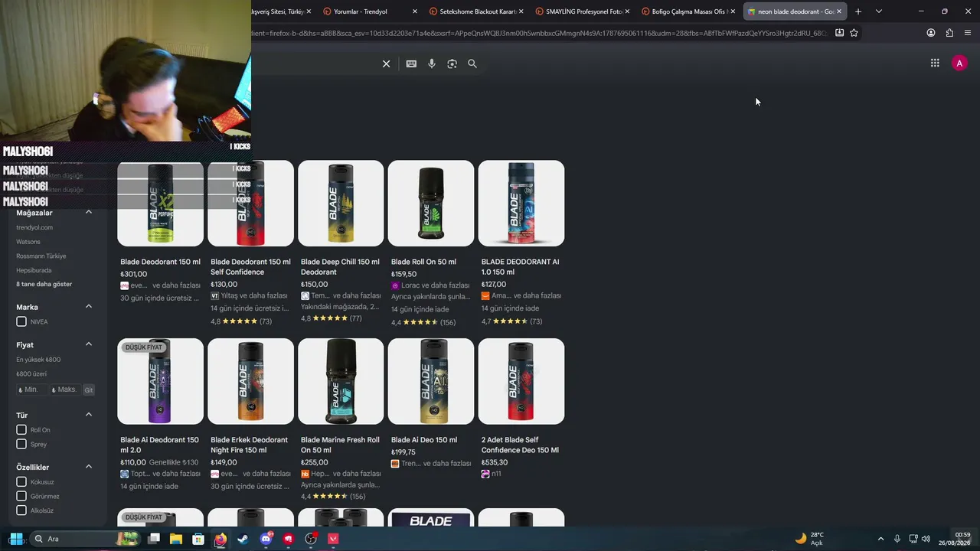
Task: Tick the NIVEA brand checkbox
Action: [21, 322]
